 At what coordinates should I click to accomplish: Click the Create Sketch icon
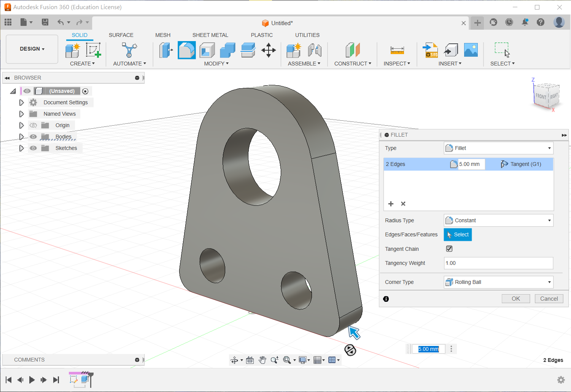click(93, 50)
